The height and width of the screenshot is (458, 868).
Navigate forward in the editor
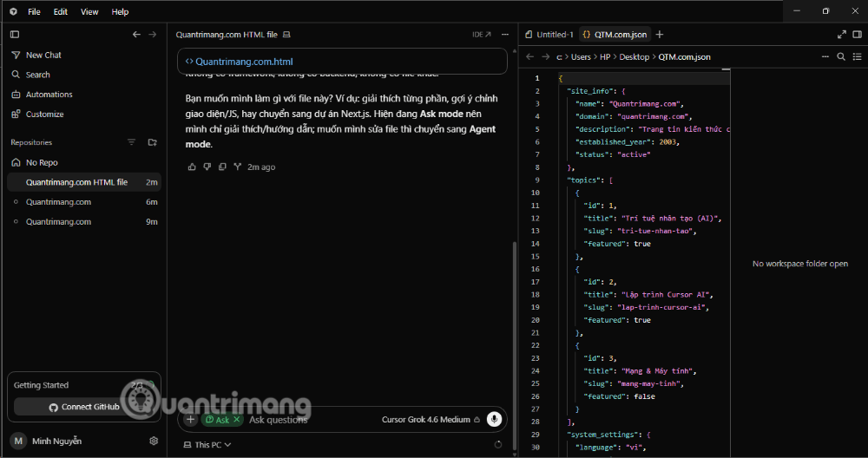click(546, 56)
